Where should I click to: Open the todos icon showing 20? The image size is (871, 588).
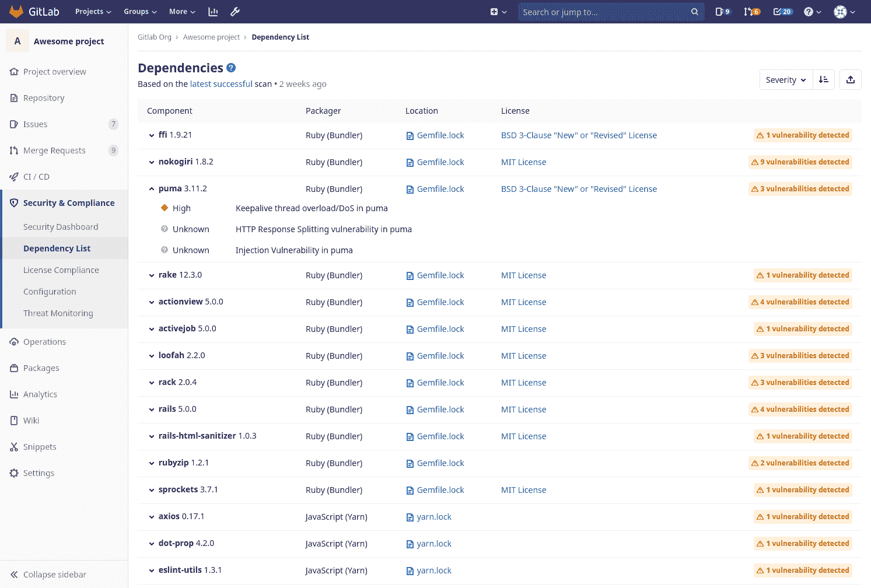782,11
